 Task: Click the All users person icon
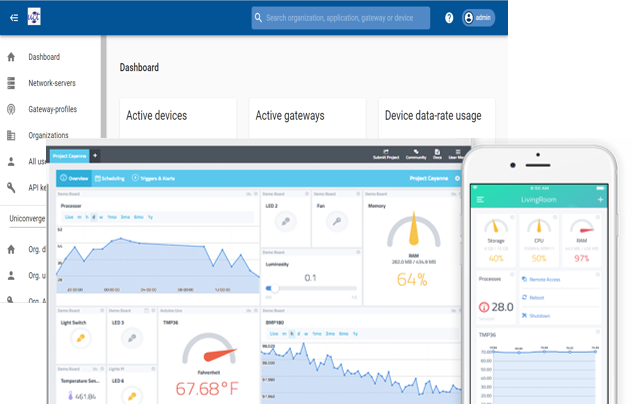(x=11, y=162)
